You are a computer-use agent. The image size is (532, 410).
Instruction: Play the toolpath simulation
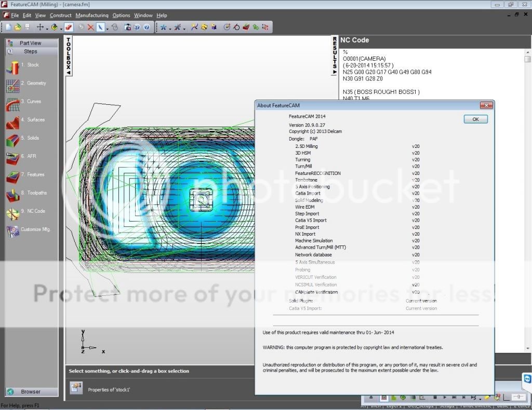point(445,397)
